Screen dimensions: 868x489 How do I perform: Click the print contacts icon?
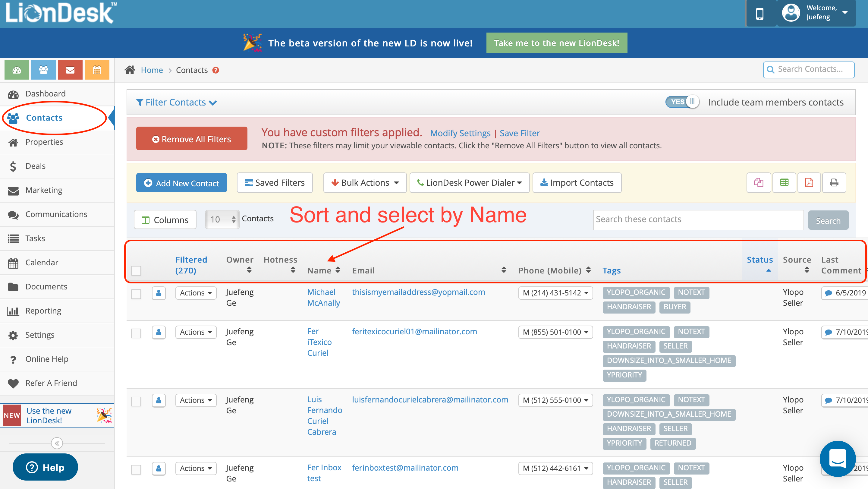pyautogui.click(x=834, y=183)
